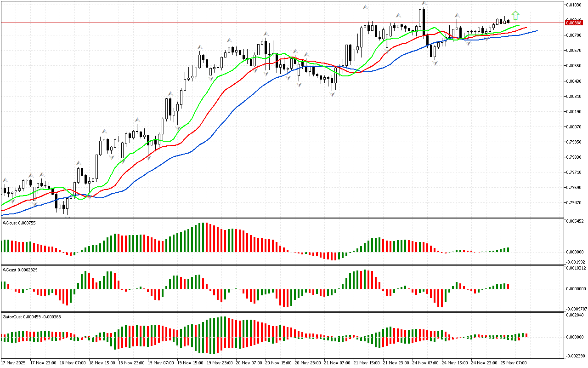588x368 pixels.
Task: Select the up fractal arrow above the highest candle
Action: coord(424,4)
